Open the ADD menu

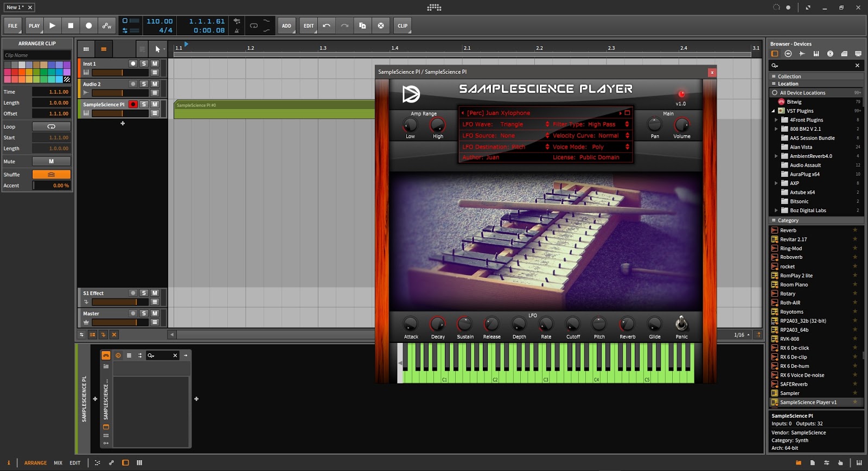click(286, 26)
